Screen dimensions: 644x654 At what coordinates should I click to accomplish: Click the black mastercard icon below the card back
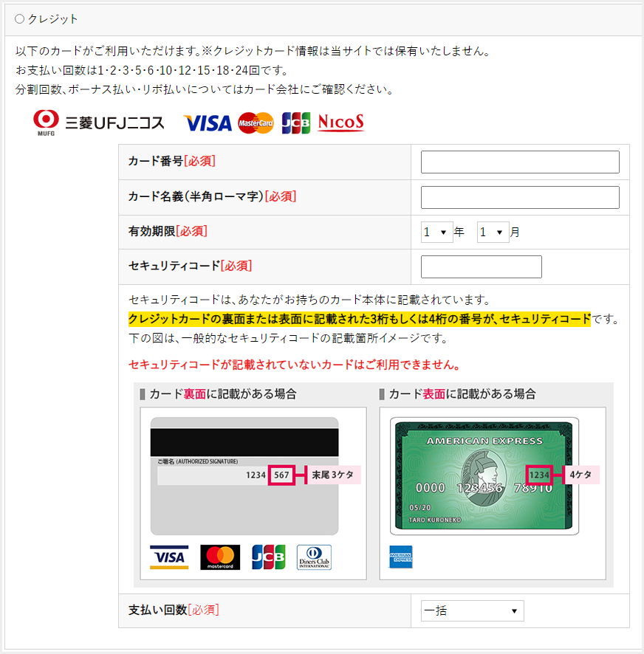click(220, 557)
